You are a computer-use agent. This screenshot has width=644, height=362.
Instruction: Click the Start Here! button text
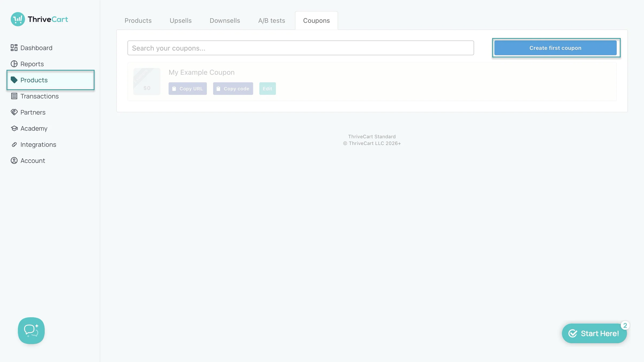600,333
